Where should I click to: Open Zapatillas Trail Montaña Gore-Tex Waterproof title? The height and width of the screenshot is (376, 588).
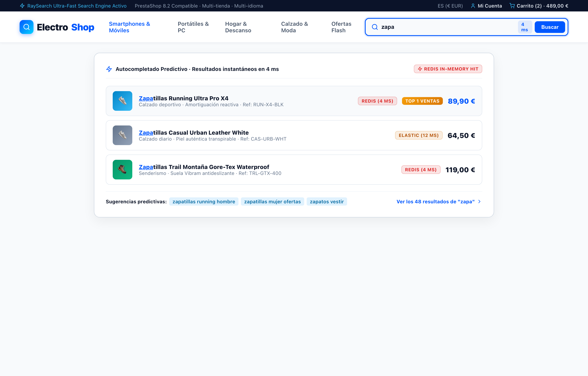tap(204, 167)
